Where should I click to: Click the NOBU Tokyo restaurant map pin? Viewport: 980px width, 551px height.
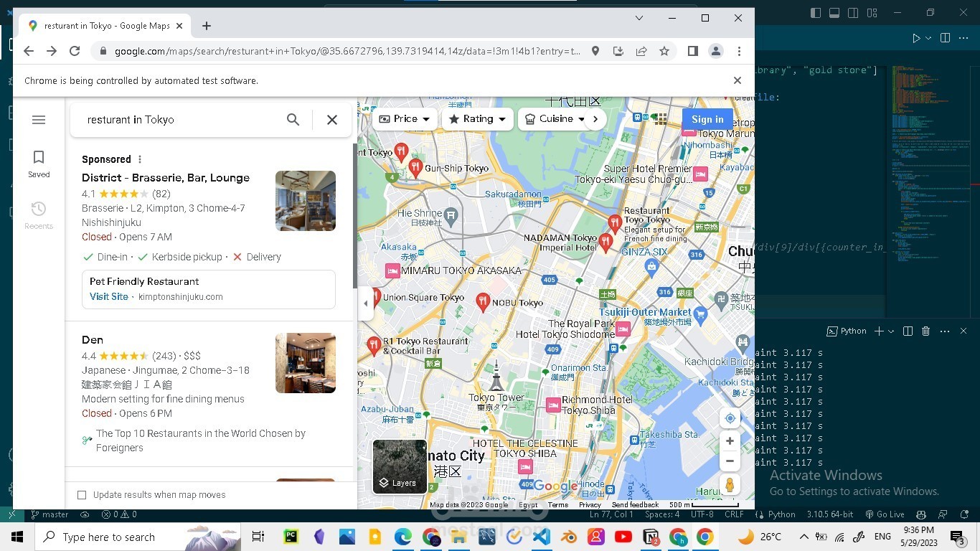tap(484, 301)
